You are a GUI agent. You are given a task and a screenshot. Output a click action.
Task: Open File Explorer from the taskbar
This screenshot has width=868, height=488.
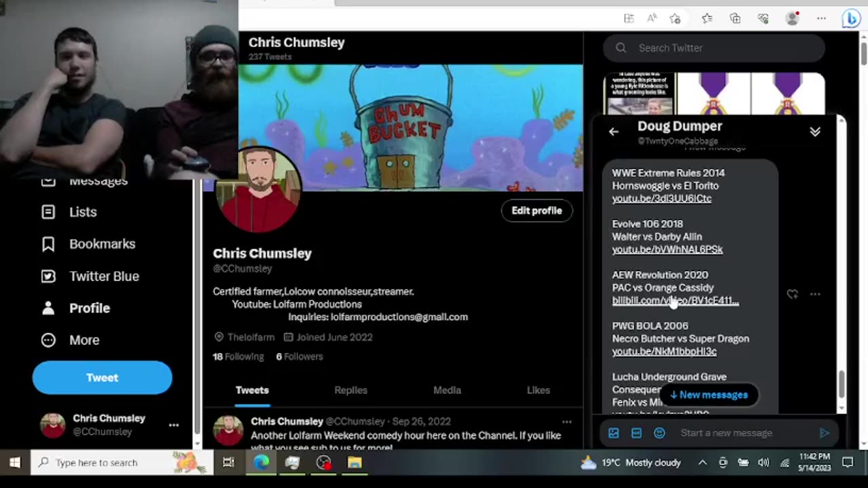[x=355, y=463]
